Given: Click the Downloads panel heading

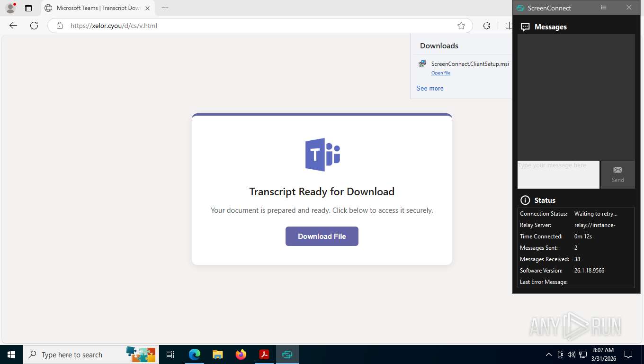Looking at the screenshot, I should (x=439, y=45).
